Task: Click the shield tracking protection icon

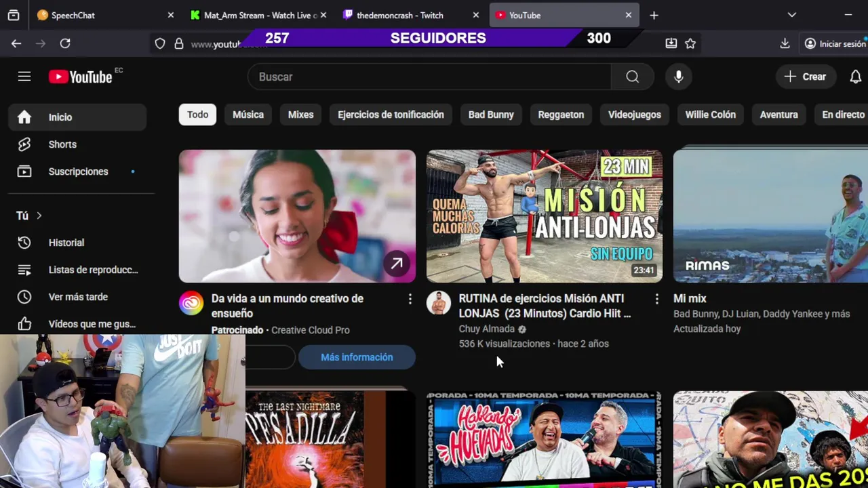Action: point(160,43)
